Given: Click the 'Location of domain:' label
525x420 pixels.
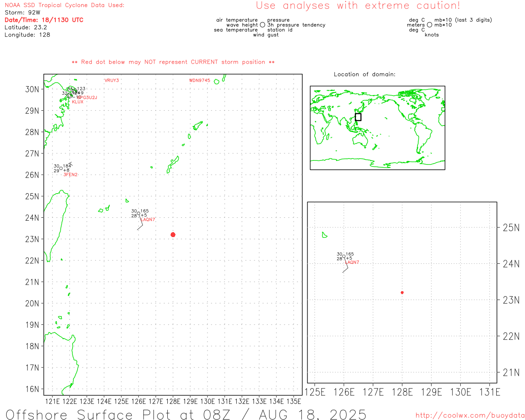Looking at the screenshot, I should (365, 74).
